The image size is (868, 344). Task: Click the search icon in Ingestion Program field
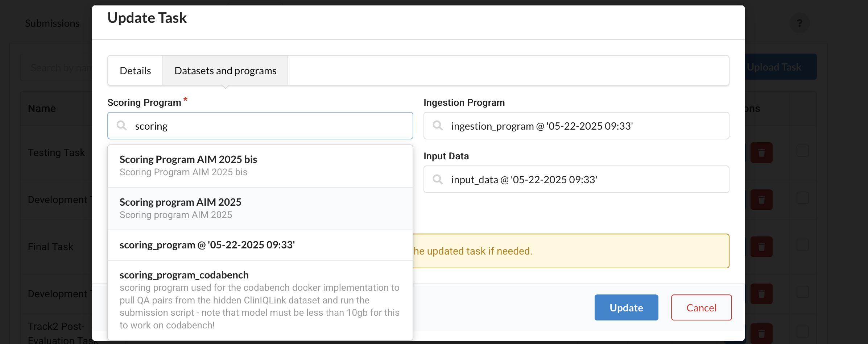(x=438, y=126)
